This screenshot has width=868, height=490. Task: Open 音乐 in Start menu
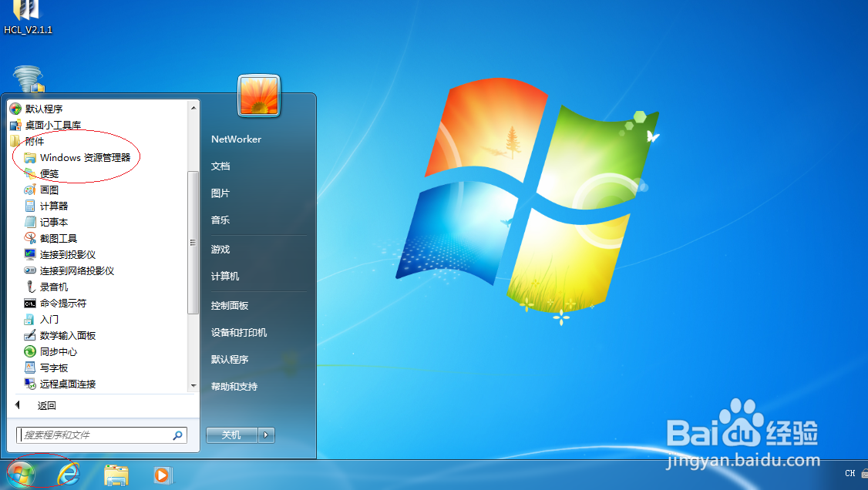pyautogui.click(x=220, y=220)
